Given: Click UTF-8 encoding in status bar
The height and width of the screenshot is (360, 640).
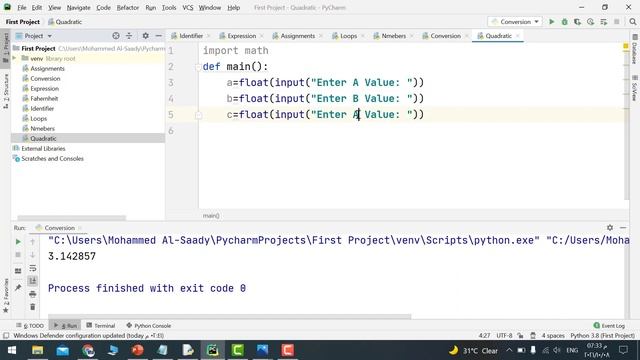Looking at the screenshot, I should [504, 336].
